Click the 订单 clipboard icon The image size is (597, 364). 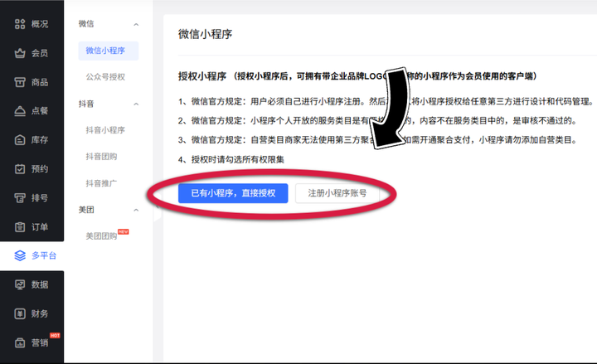(20, 227)
